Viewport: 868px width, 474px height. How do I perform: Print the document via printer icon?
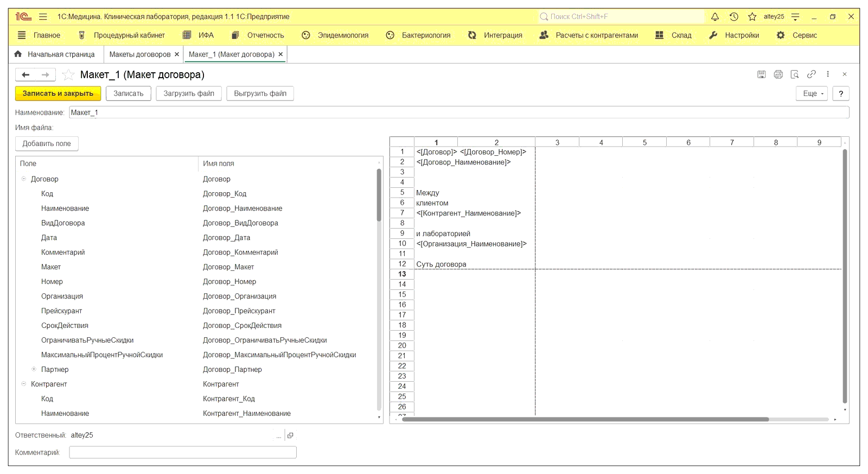[x=778, y=74]
